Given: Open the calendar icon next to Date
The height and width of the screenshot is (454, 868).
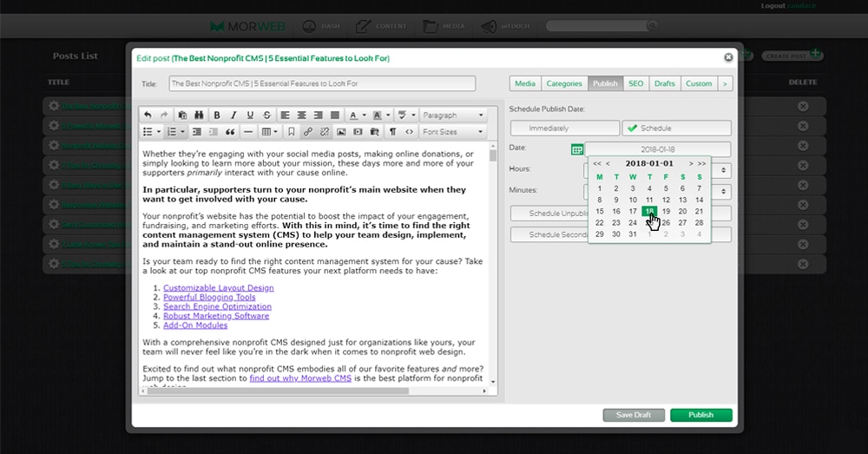Looking at the screenshot, I should (577, 149).
